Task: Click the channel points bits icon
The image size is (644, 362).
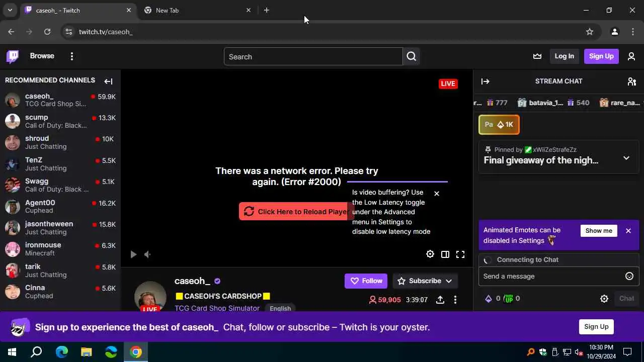Action: pos(488,299)
